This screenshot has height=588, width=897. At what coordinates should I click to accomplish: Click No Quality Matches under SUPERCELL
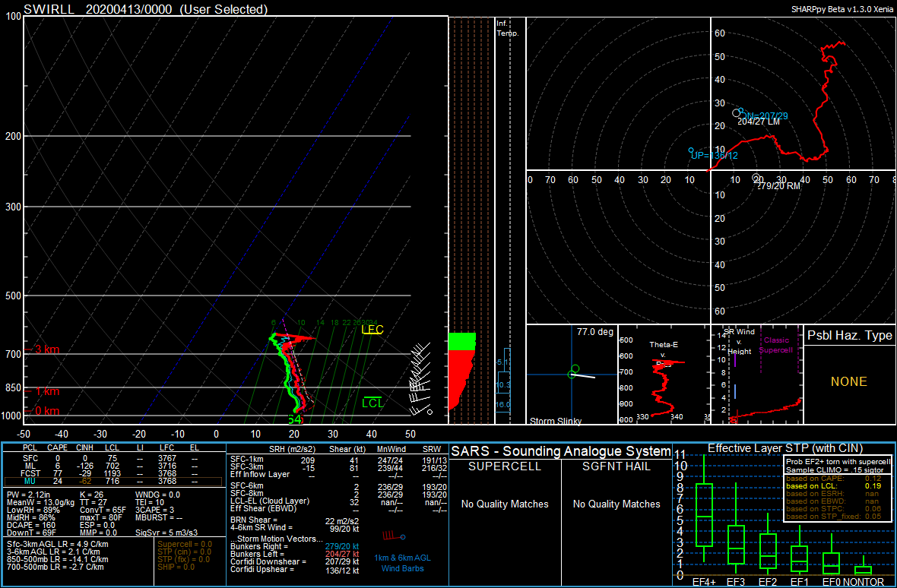click(x=506, y=504)
